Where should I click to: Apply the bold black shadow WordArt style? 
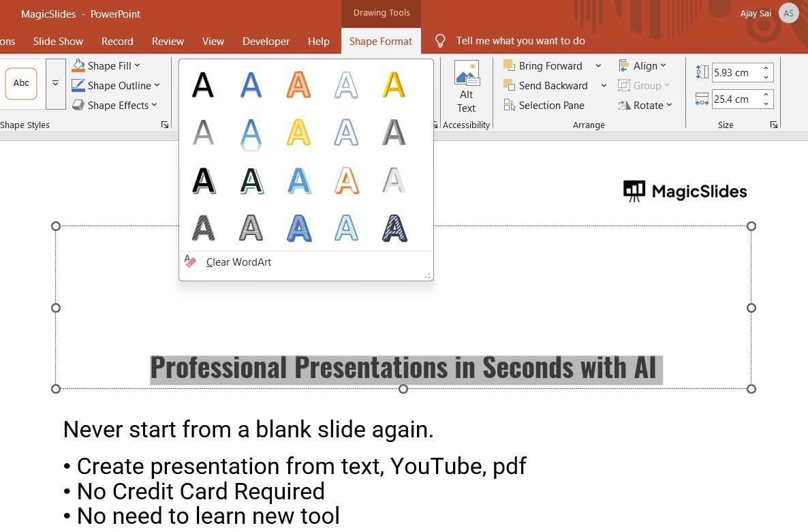click(203, 181)
